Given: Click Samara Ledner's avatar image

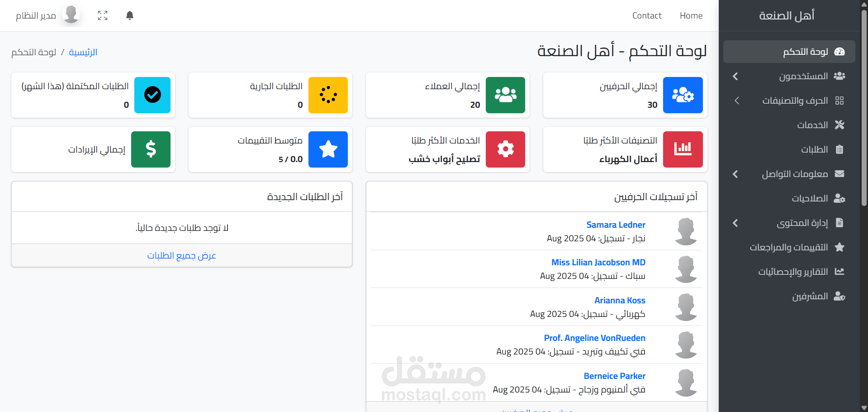Looking at the screenshot, I should tap(686, 231).
